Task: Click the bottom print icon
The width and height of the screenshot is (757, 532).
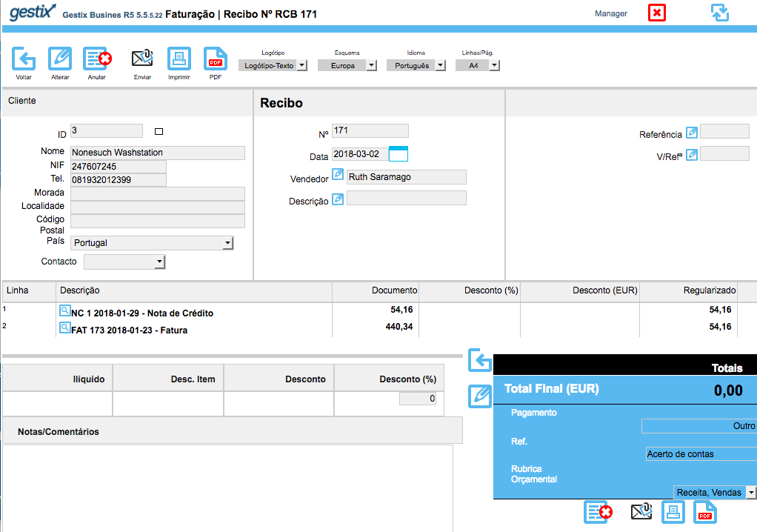Action: pos(673,512)
